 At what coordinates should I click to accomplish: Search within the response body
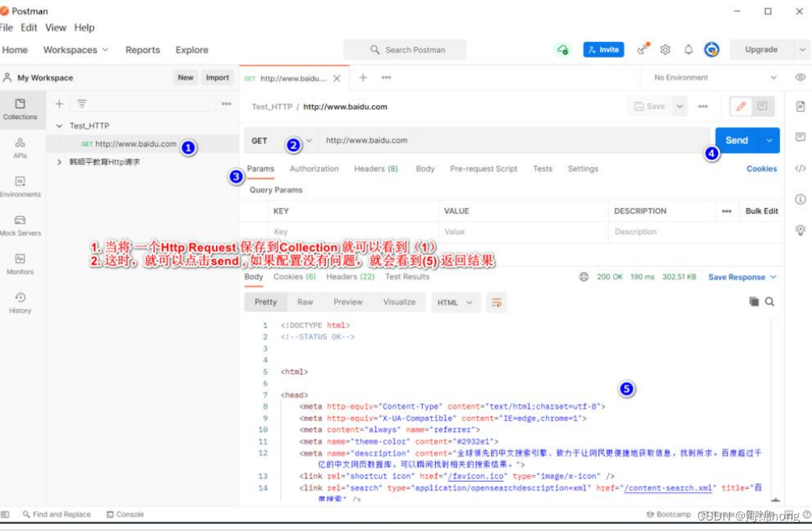tap(769, 301)
